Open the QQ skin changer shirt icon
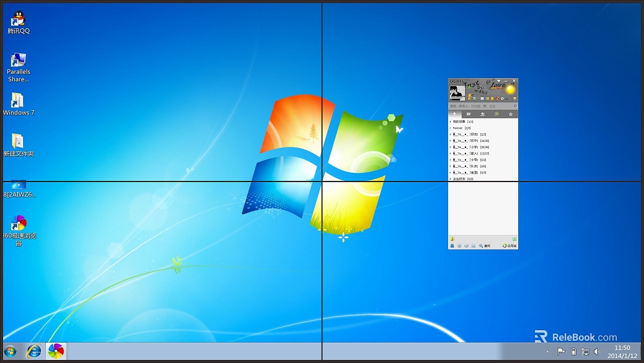 tap(498, 81)
